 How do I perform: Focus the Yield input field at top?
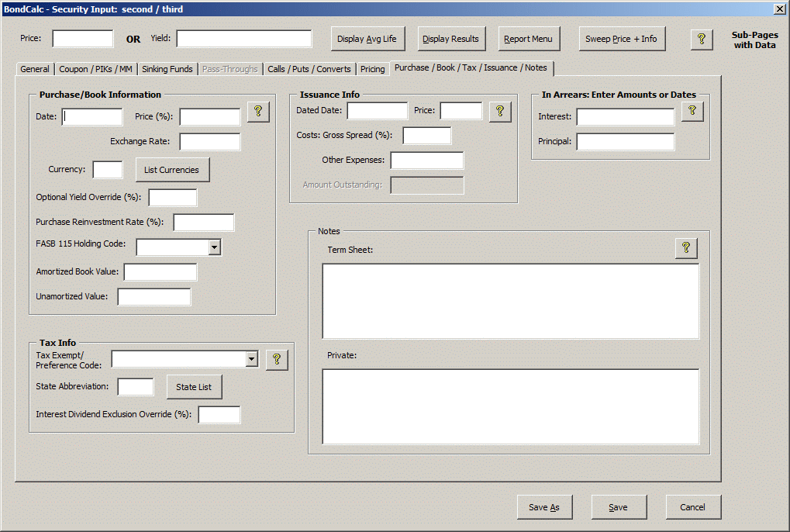(243, 39)
